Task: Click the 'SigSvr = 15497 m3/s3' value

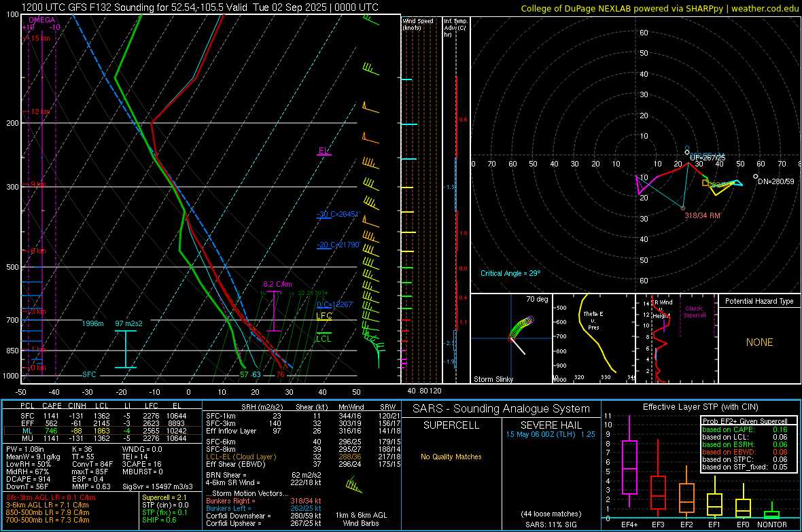Action: pyautogui.click(x=158, y=486)
